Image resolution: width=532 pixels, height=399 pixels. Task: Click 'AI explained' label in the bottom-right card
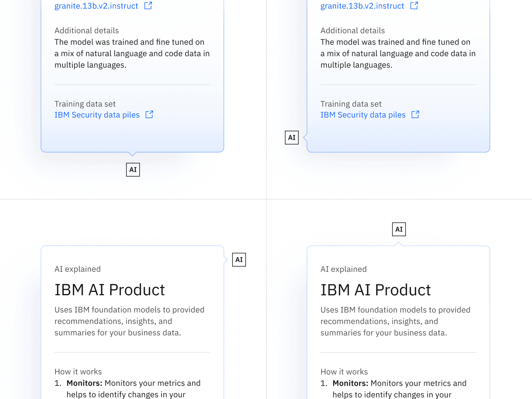point(344,269)
